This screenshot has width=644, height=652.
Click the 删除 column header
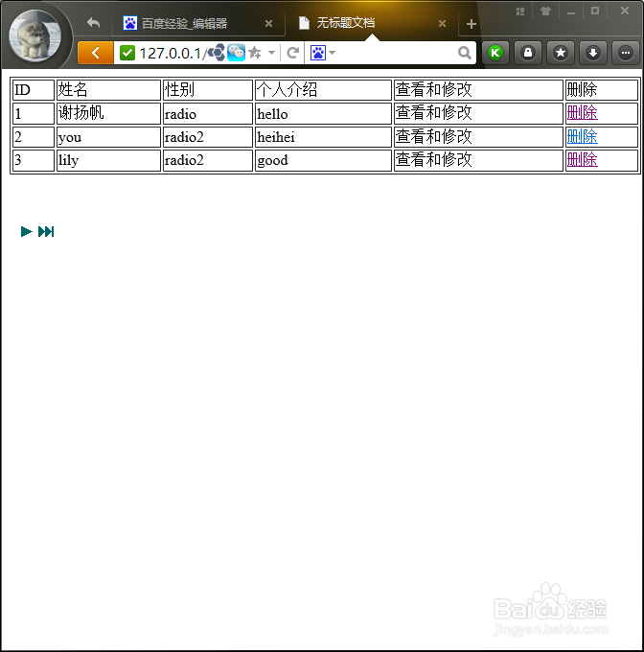click(x=602, y=90)
